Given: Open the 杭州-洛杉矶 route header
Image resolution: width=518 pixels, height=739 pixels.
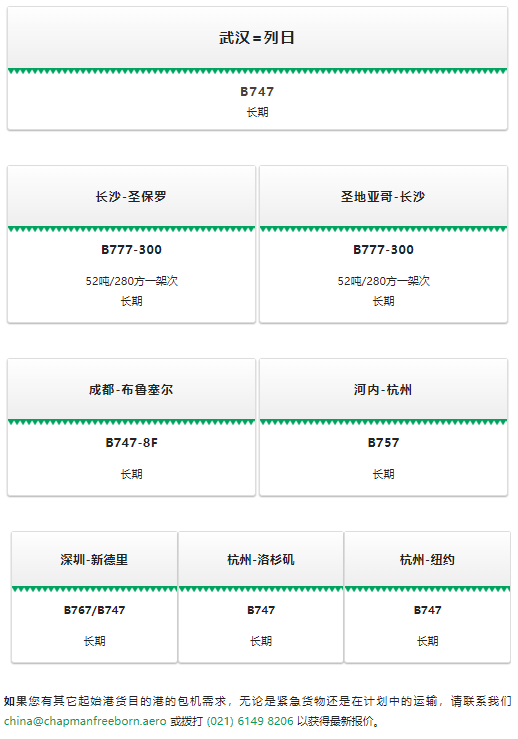Looking at the screenshot, I should [261, 559].
